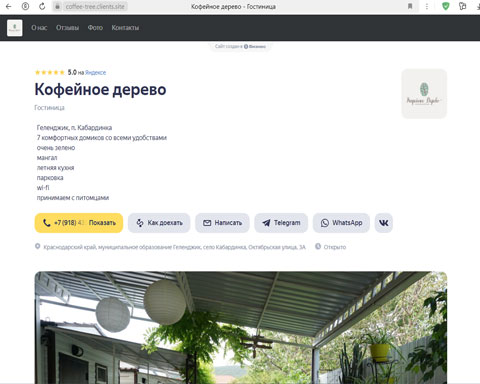This screenshot has height=384, width=480.
Task: Reload the page with refresh icon
Action: point(42,6)
